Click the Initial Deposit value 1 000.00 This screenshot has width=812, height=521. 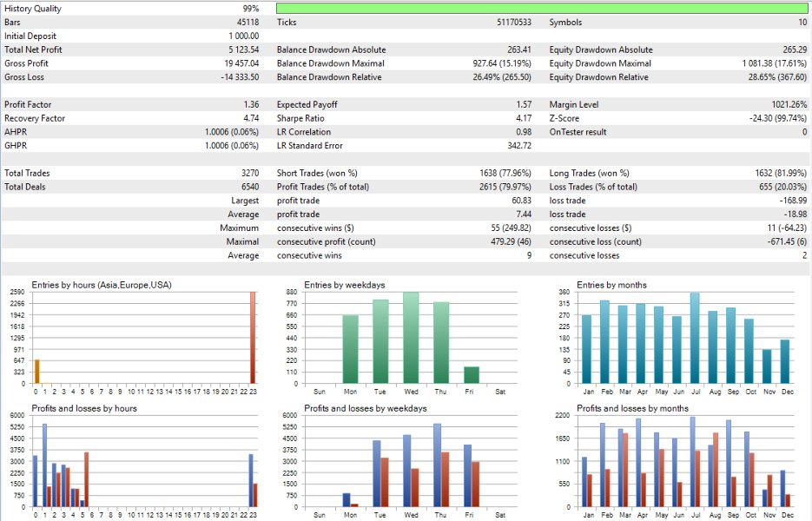pyautogui.click(x=244, y=36)
